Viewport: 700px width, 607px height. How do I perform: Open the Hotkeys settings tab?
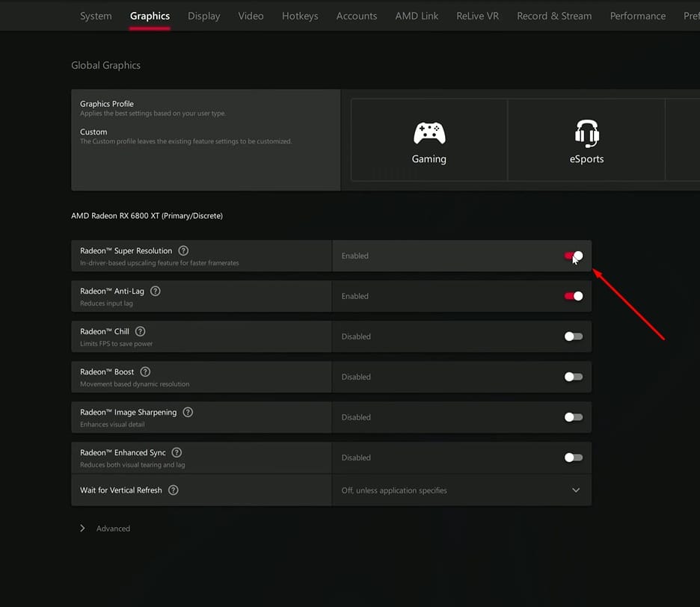[299, 15]
